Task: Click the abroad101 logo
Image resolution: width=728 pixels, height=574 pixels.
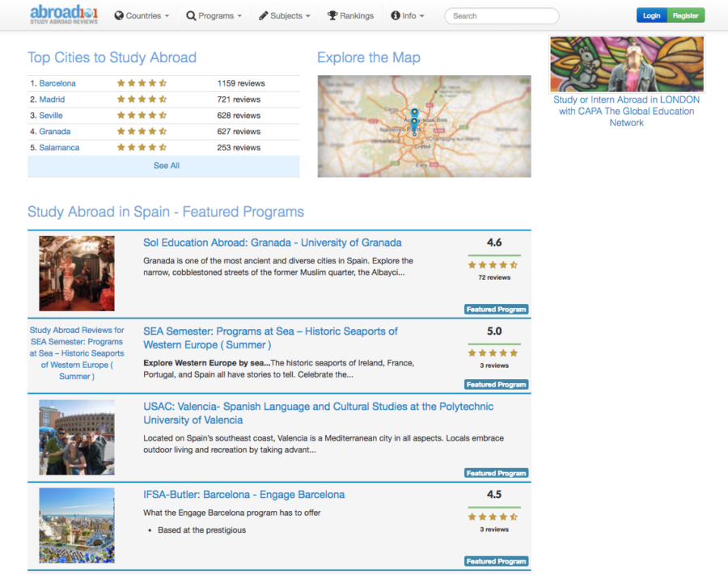Action: (x=64, y=15)
